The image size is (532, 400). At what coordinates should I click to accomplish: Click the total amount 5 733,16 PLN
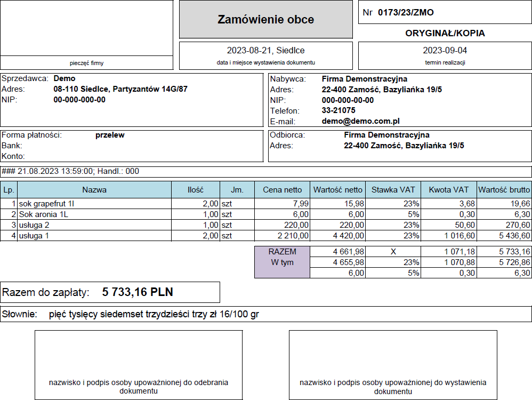click(x=138, y=292)
